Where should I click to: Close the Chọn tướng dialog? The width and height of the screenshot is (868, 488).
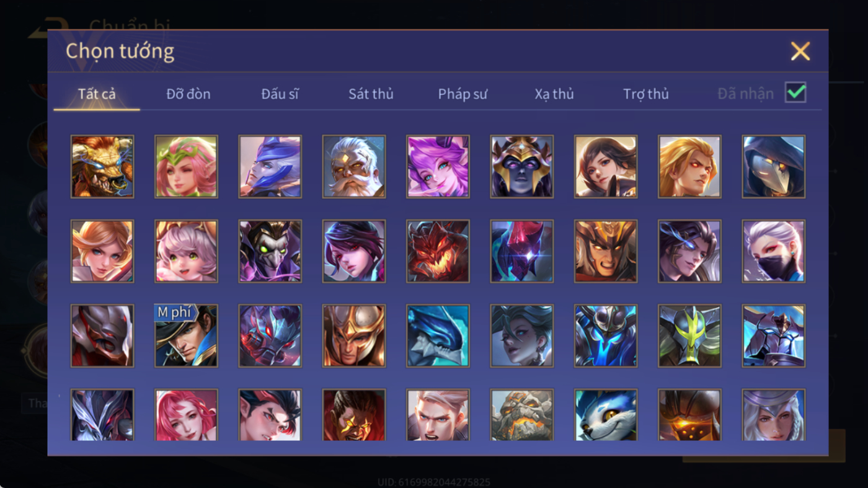pos(800,51)
